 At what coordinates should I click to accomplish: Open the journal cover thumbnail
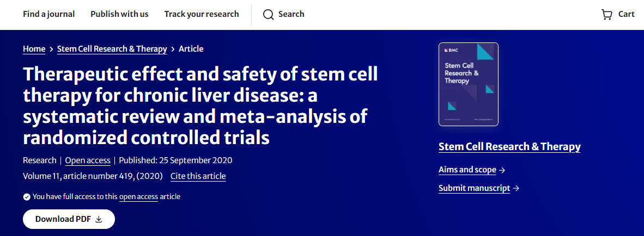pos(469,84)
